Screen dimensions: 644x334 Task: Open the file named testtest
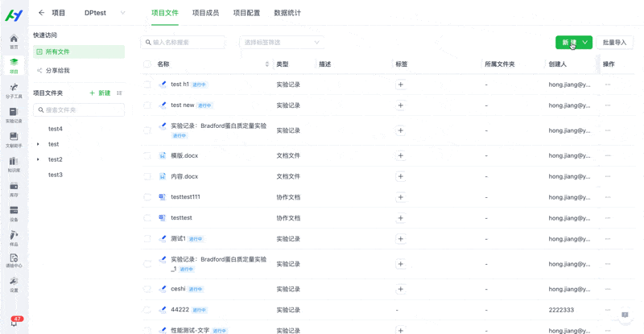pyautogui.click(x=181, y=218)
